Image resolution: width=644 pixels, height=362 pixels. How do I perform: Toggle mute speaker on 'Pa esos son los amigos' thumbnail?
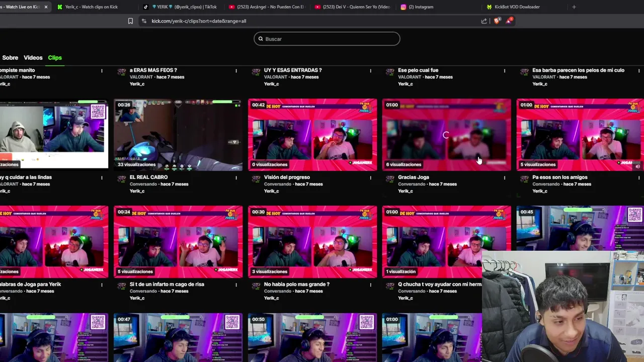[637, 165]
